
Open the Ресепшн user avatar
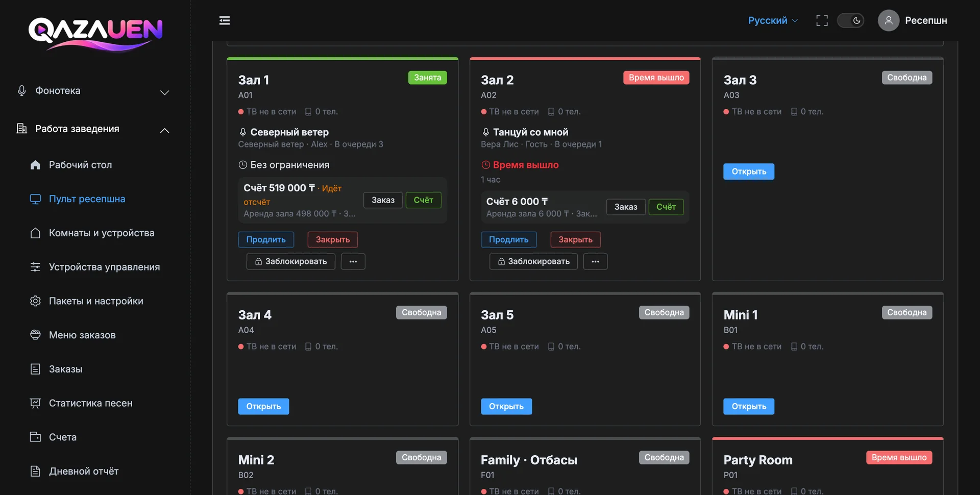tap(888, 20)
